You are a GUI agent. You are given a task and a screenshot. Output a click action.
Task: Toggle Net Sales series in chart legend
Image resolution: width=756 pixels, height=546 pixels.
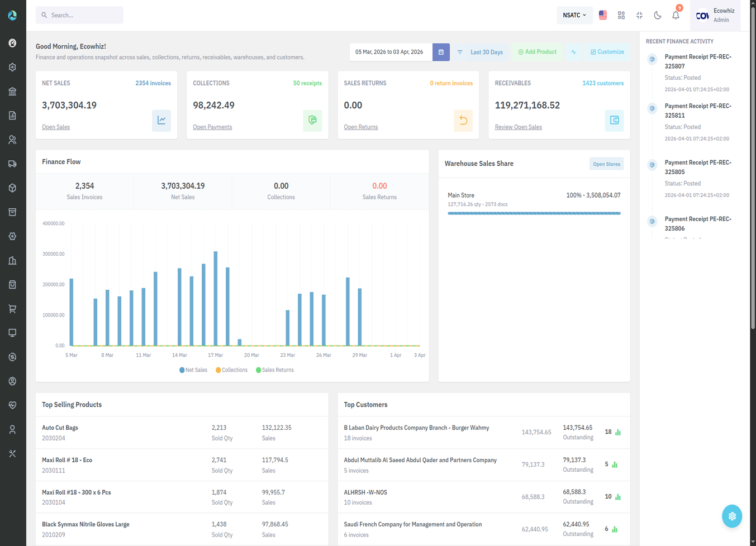[193, 370]
